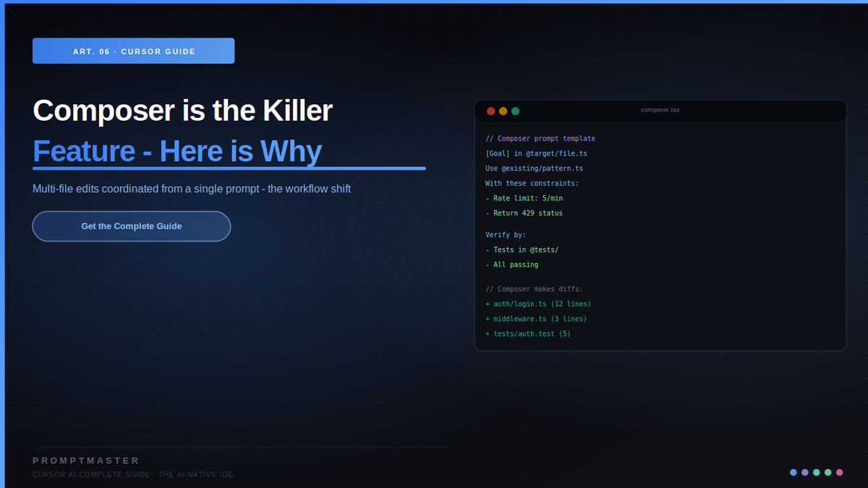Select the ART. 06 · CURSOR GUIDE badge
The image size is (868, 488).
134,51
